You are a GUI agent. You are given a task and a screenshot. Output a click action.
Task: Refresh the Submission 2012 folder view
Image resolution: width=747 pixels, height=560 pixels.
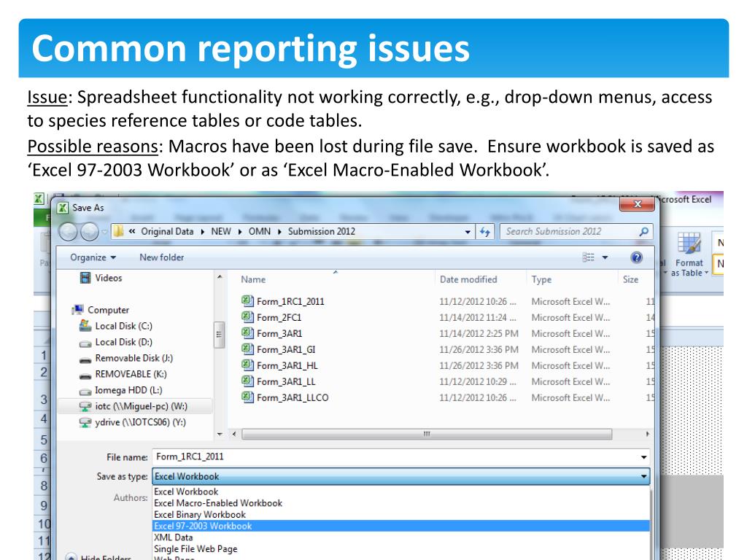485,232
